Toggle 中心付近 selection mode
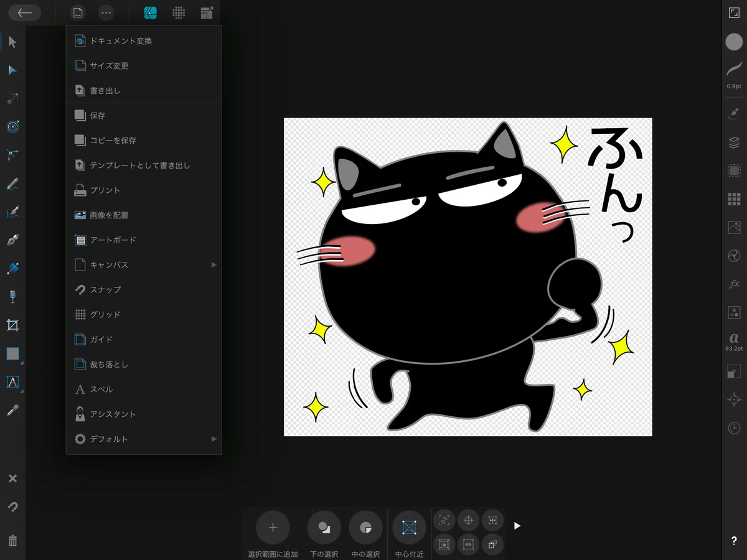Screen dimensions: 747x560 coord(409,528)
